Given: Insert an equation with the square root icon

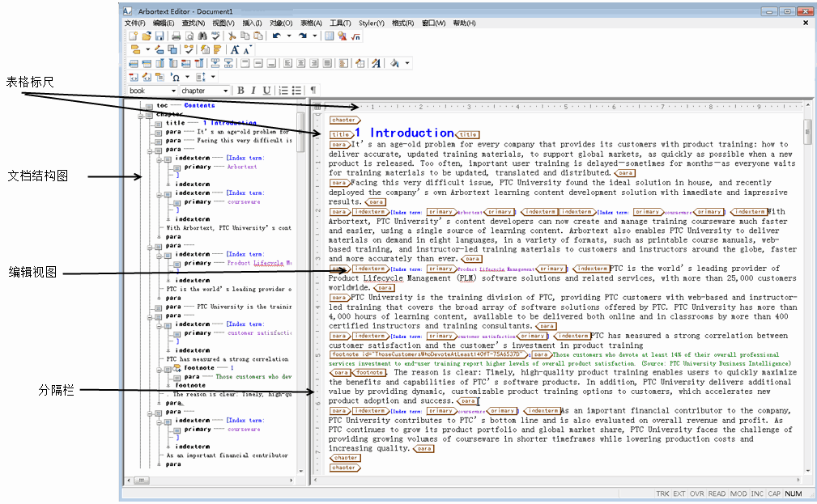Looking at the screenshot, I should click(356, 36).
